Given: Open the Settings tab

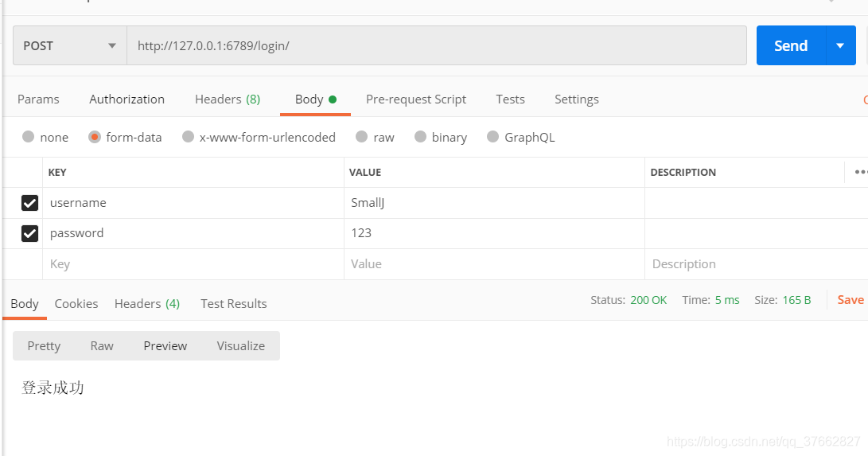Looking at the screenshot, I should pyautogui.click(x=576, y=99).
